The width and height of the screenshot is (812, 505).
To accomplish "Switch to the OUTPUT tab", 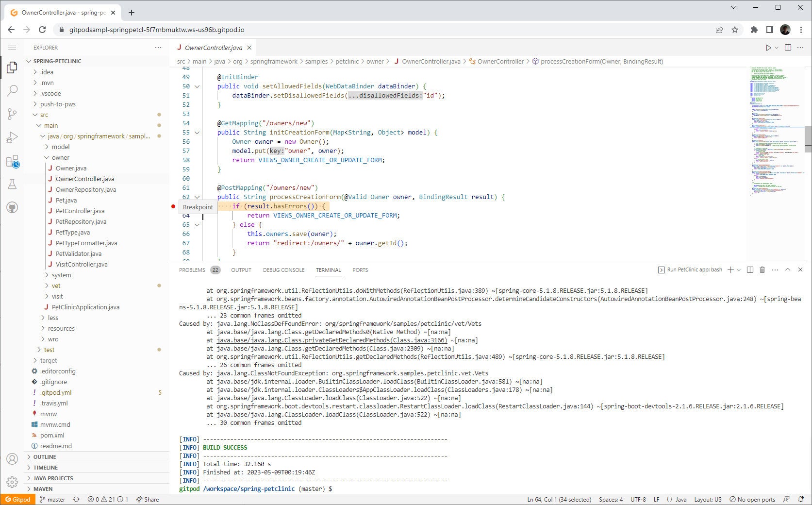I will point(241,270).
